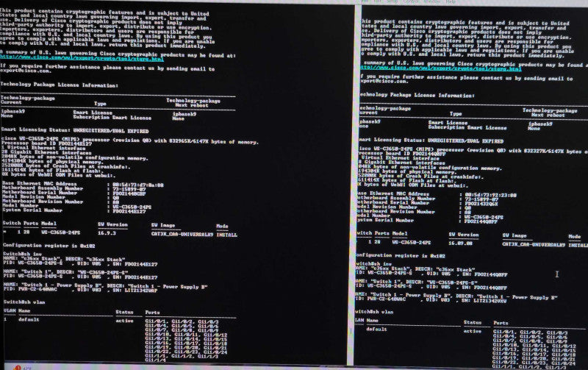The height and width of the screenshot is (370, 588).
Task: Click port Gi1/1/4 in left terminal
Action: [x=156, y=360]
